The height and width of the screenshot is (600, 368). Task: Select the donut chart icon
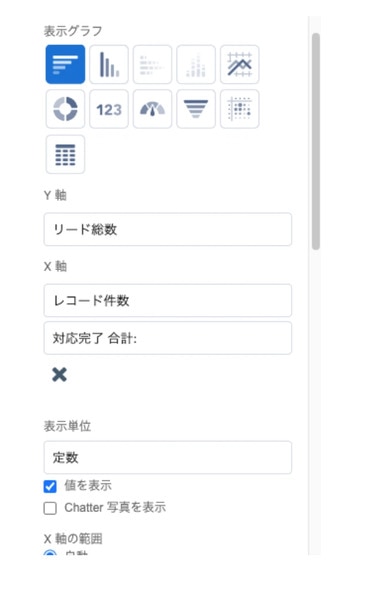pos(65,109)
